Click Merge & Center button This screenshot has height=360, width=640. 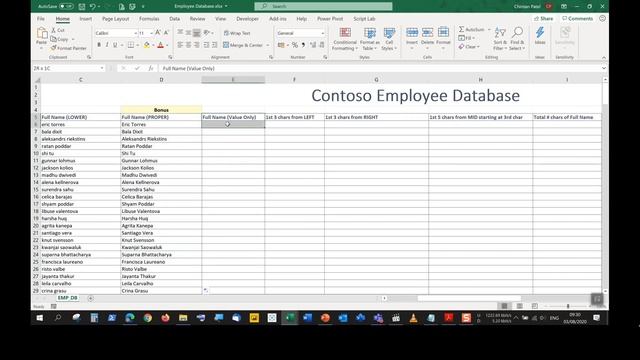click(243, 45)
